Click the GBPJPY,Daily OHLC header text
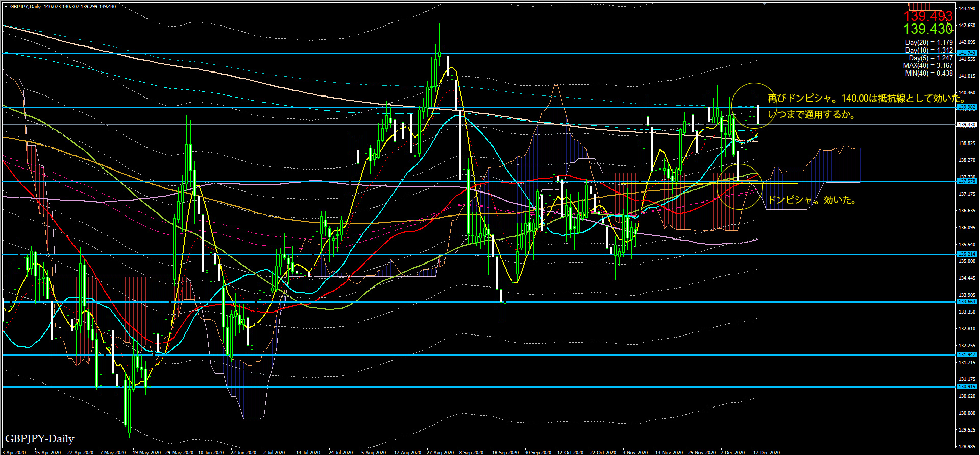980x455 pixels. tap(63, 7)
